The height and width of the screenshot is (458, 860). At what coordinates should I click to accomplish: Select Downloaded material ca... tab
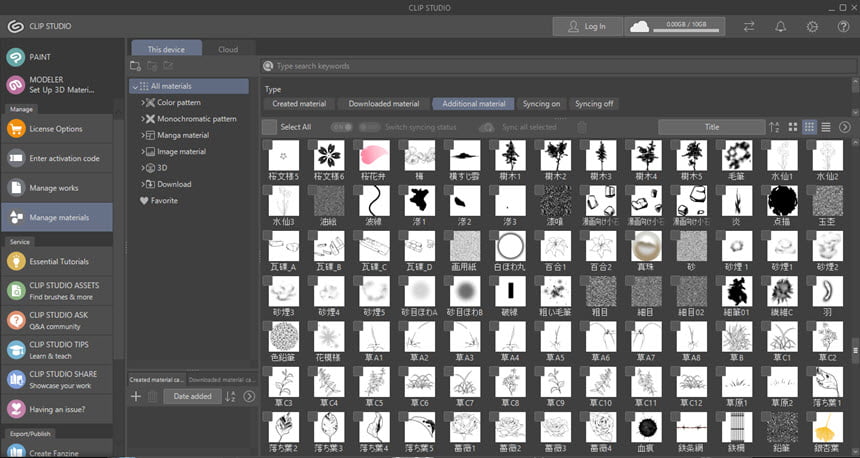click(x=222, y=380)
